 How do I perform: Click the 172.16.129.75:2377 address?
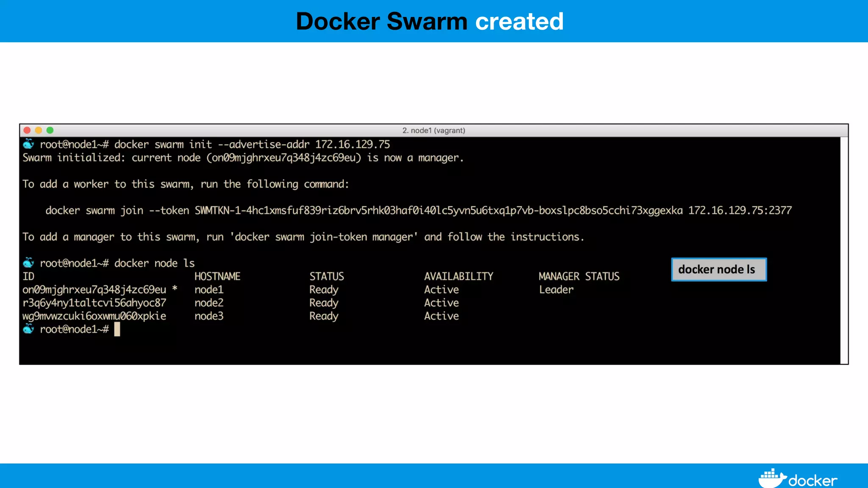[x=740, y=211]
